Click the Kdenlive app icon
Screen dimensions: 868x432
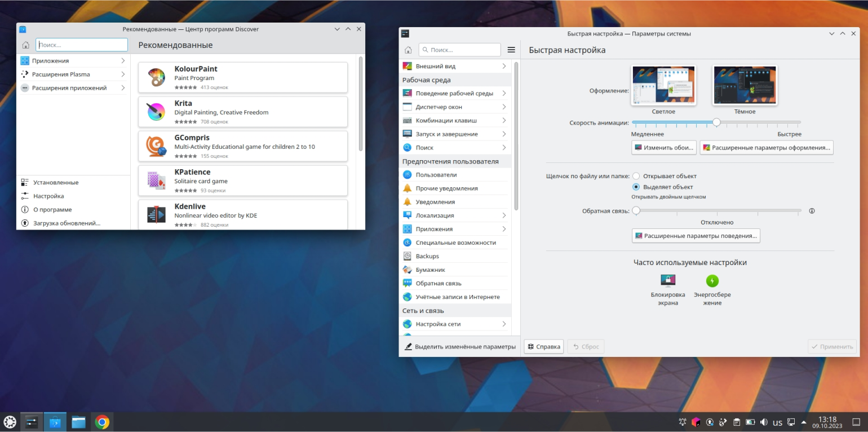point(156,215)
